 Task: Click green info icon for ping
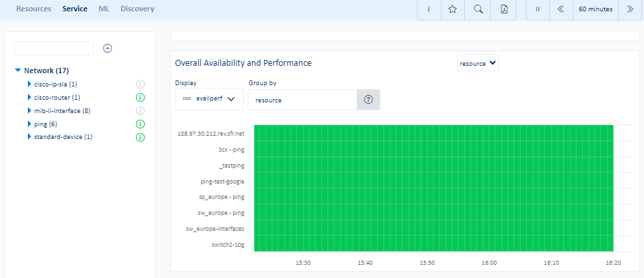(140, 124)
